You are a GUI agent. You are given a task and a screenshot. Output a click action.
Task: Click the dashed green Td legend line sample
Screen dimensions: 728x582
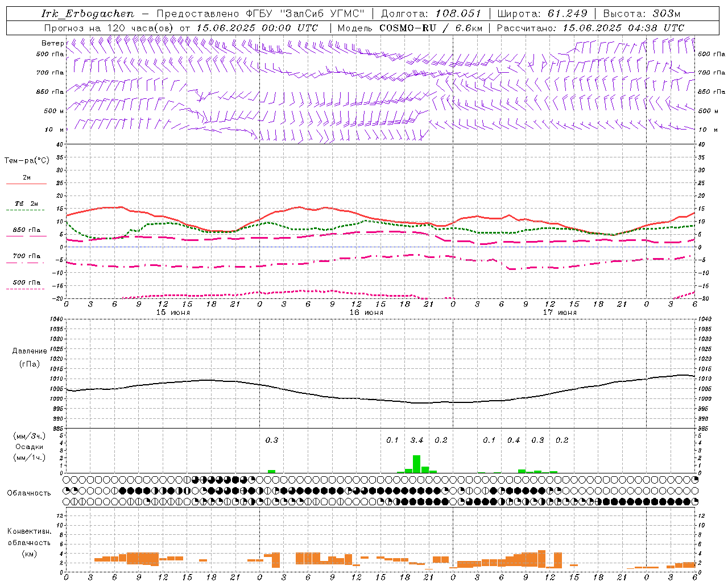tap(26, 210)
